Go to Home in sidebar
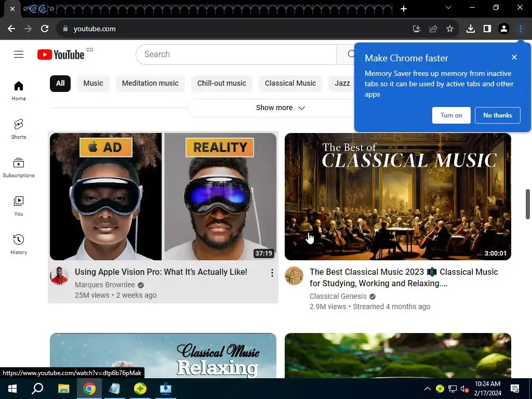Screen dimensions: 532x399 click(x=19, y=91)
